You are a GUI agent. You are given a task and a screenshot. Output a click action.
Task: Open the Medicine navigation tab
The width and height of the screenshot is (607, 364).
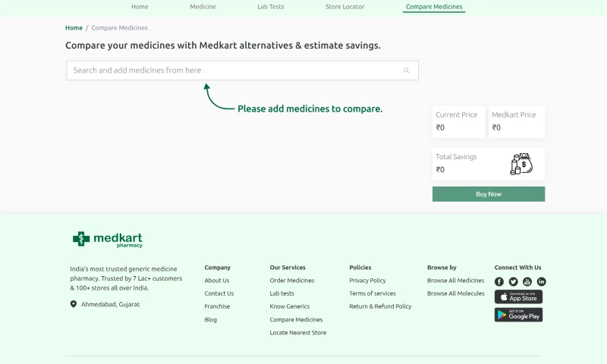click(203, 7)
